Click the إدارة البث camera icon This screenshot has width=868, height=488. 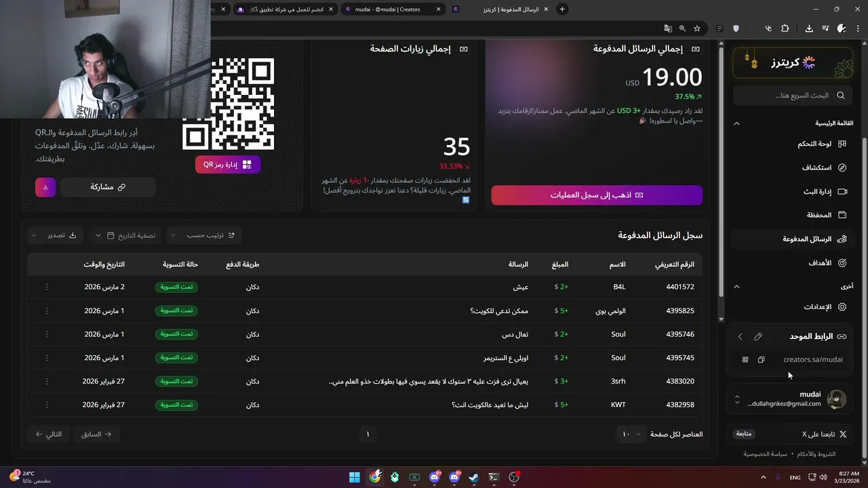pyautogui.click(x=842, y=192)
